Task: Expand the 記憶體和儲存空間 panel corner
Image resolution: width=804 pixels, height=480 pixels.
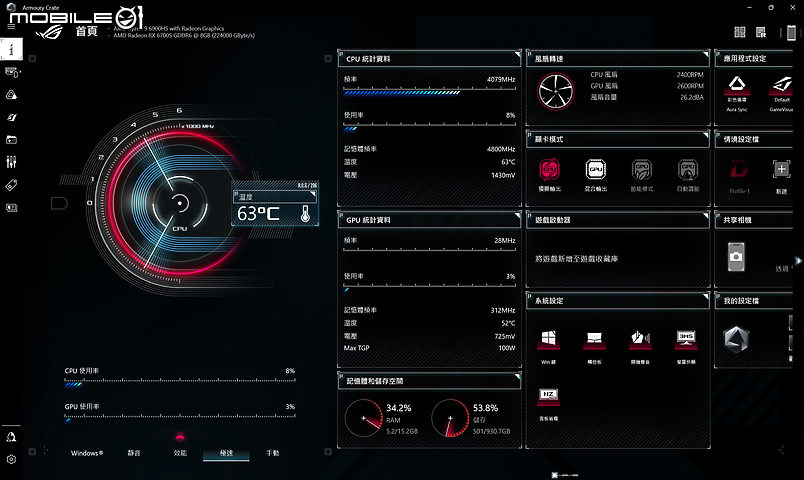Action: [517, 376]
